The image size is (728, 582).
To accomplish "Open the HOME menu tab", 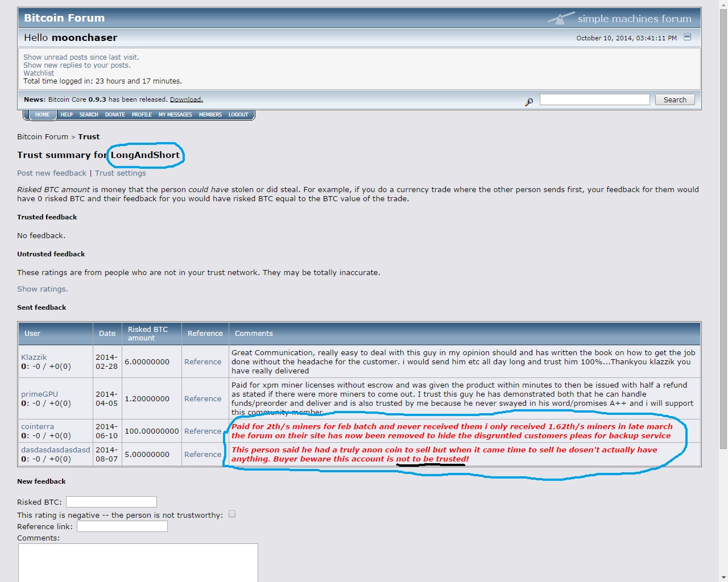I will tap(42, 115).
